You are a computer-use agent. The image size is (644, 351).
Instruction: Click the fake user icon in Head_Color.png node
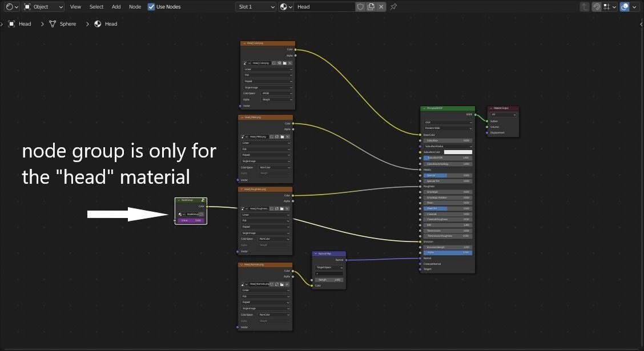[x=274, y=63]
